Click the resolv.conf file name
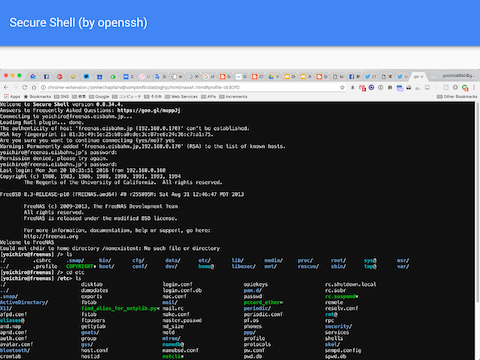This screenshot has width=480, height=360. pyautogui.click(x=341, y=308)
